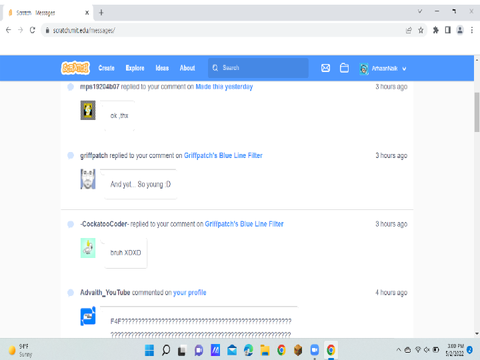Open the Explore menu item
480x360 pixels.
(135, 68)
